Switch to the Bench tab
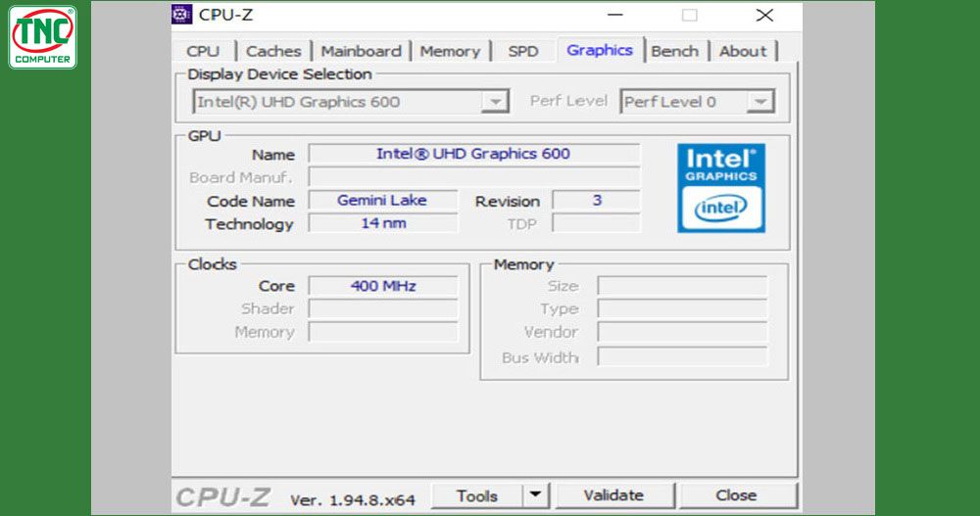The width and height of the screenshot is (980, 516). point(675,51)
